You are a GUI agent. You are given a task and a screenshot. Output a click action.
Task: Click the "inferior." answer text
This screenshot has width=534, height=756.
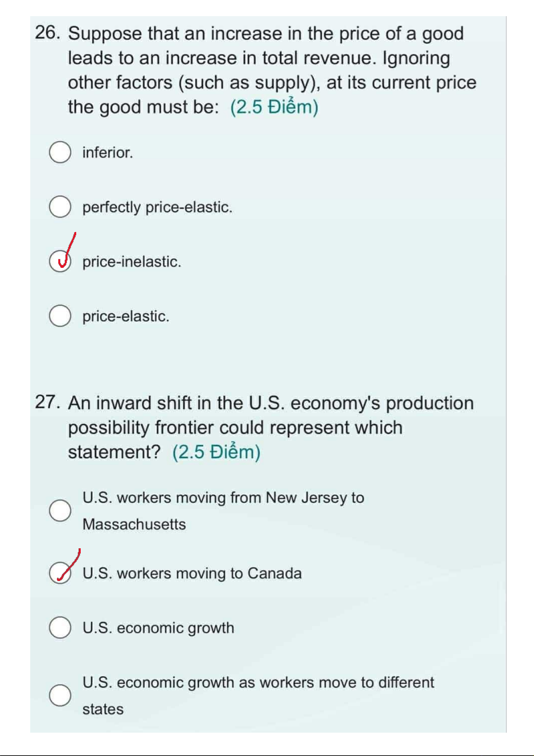(108, 153)
